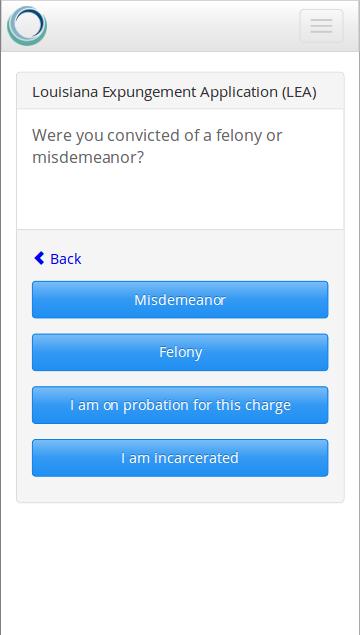Go back using the Back link
The width and height of the screenshot is (360, 635).
pyautogui.click(x=58, y=258)
